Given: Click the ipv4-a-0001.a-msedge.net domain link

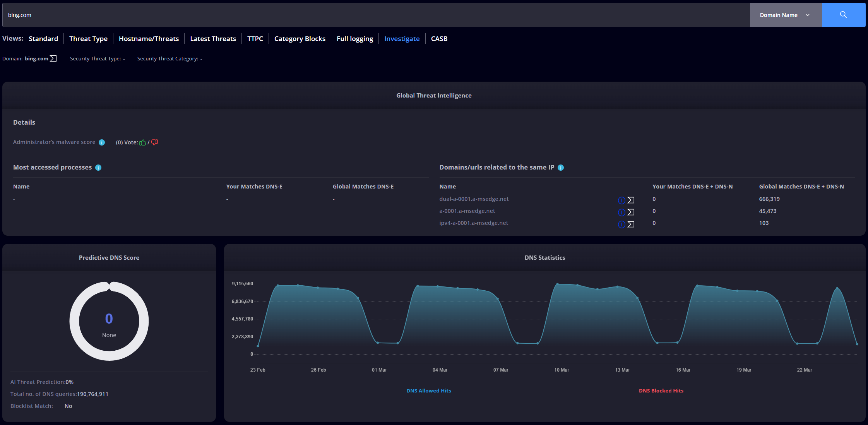Looking at the screenshot, I should tap(474, 223).
